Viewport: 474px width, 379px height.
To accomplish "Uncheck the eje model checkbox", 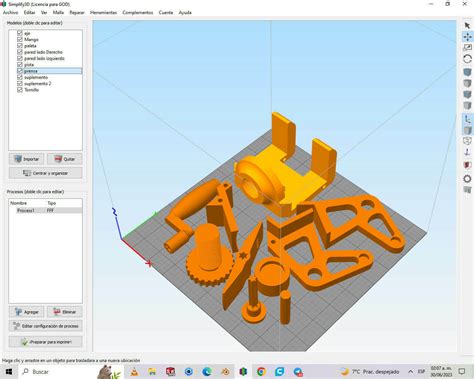I will (x=20, y=33).
